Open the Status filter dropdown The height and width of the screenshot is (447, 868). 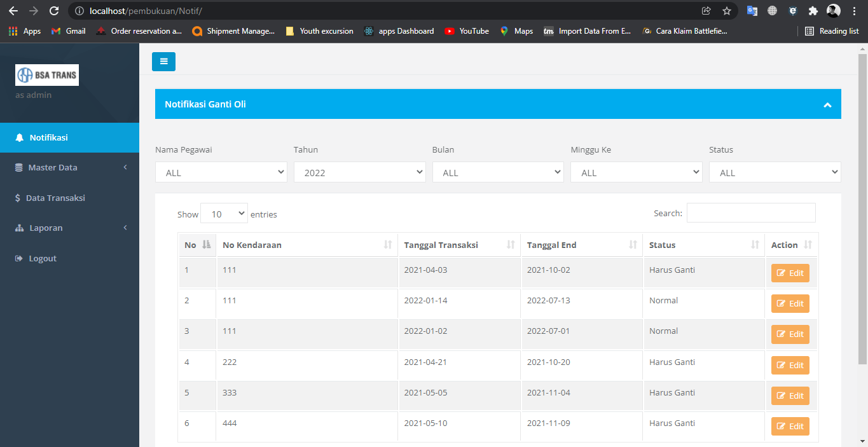pyautogui.click(x=775, y=172)
